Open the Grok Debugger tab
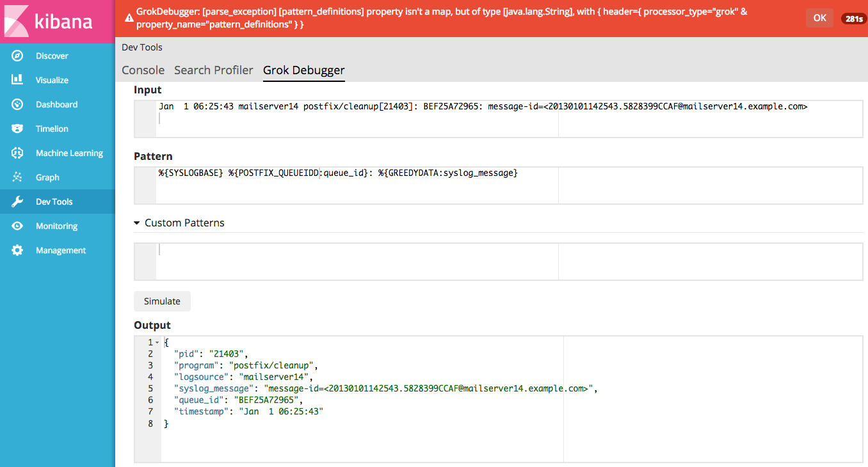Image resolution: width=868 pixels, height=467 pixels. 303,70
